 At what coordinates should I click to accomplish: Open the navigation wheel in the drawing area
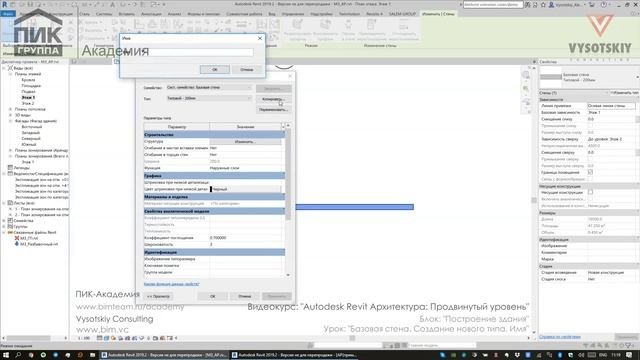(x=526, y=75)
